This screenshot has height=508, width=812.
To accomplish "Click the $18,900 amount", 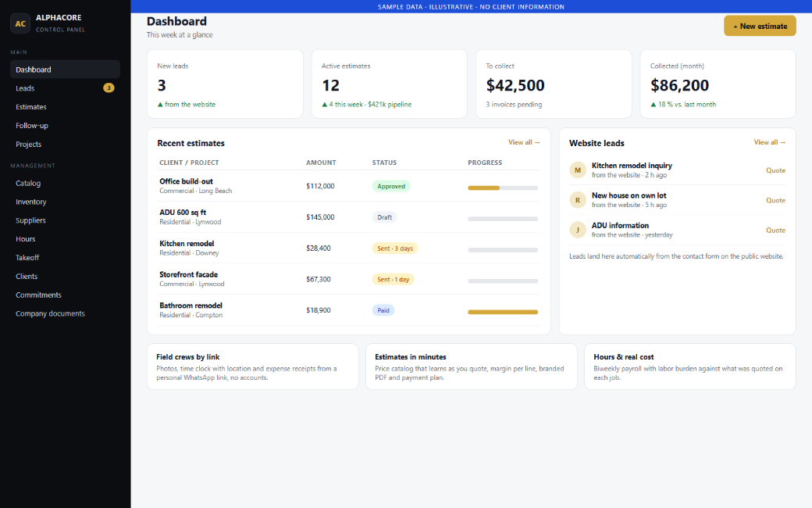I will pyautogui.click(x=319, y=310).
